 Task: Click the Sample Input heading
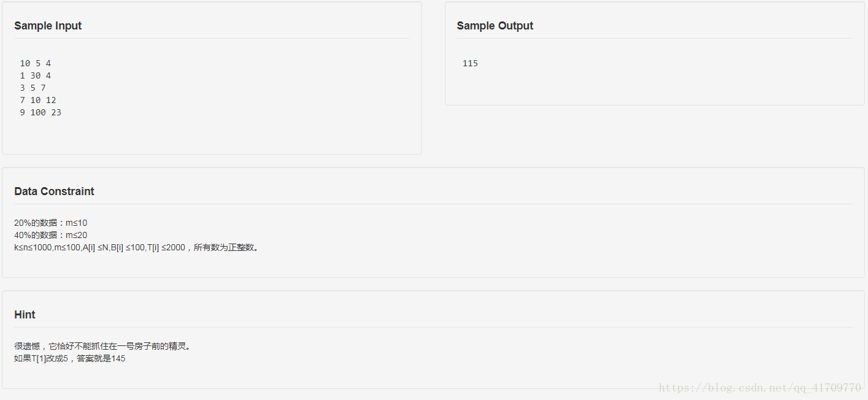click(x=48, y=26)
